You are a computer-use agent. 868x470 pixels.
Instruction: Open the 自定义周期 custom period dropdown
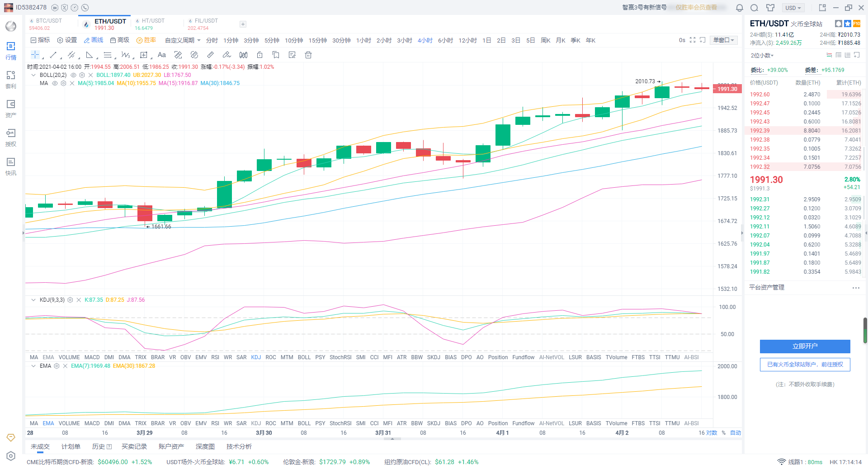click(183, 40)
